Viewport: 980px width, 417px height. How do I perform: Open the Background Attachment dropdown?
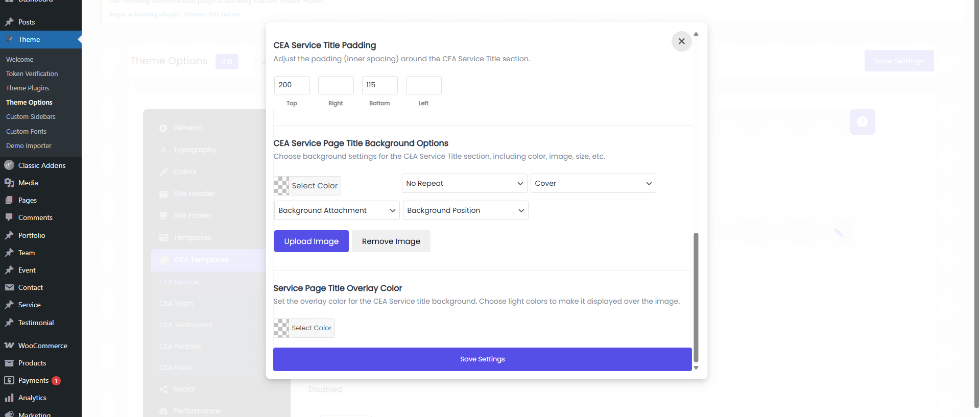[x=337, y=210]
